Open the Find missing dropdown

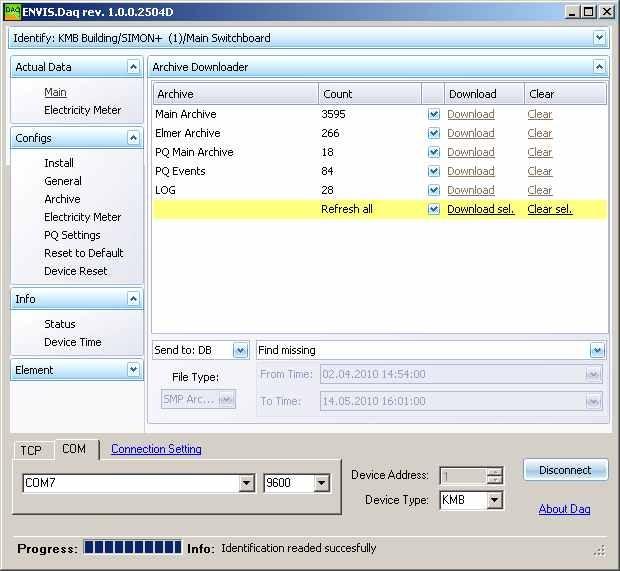(x=597, y=350)
